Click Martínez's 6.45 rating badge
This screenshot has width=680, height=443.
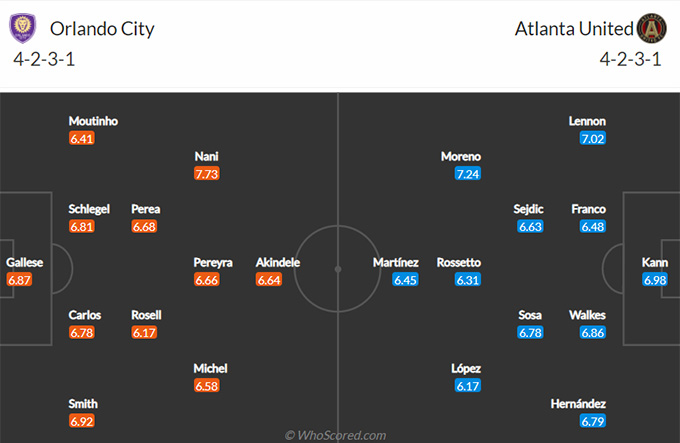[x=405, y=280]
